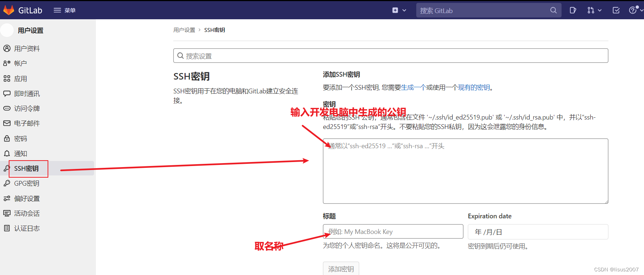Click the 帐户 account icon

(x=7, y=63)
